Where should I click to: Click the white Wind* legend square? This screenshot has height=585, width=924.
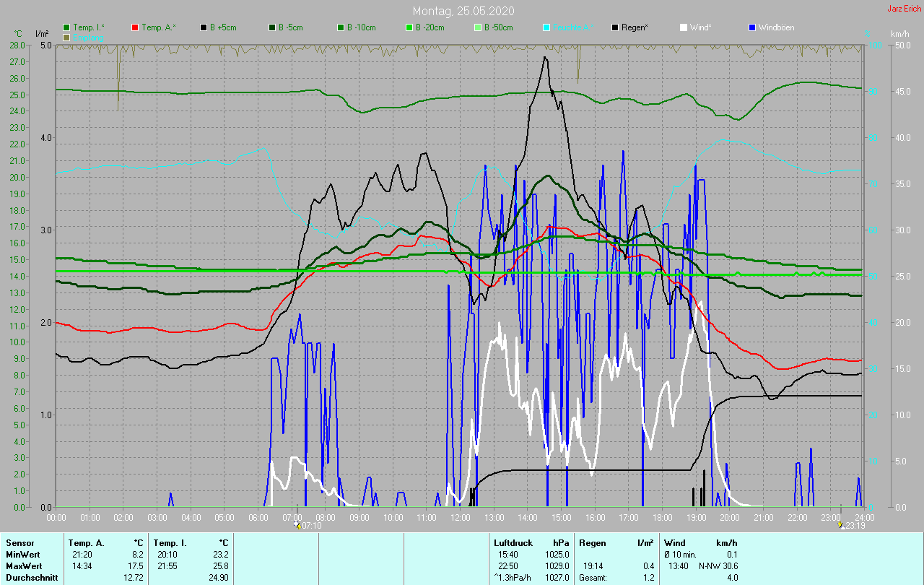point(684,27)
